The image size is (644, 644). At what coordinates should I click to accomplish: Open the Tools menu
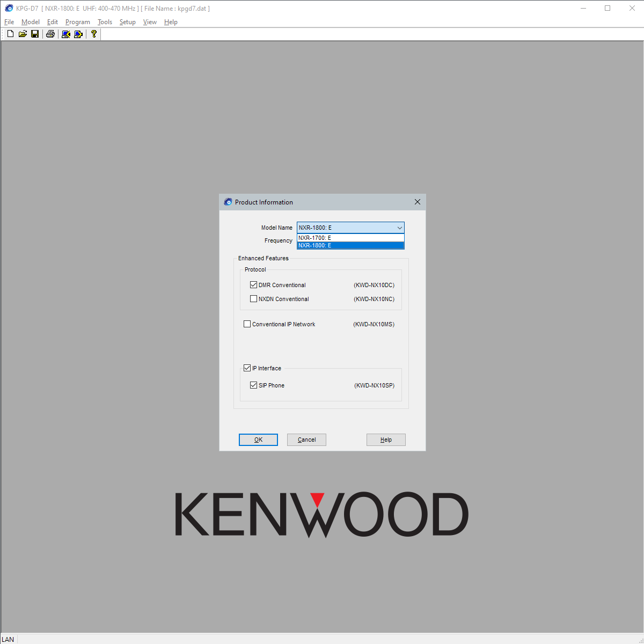[x=105, y=22]
